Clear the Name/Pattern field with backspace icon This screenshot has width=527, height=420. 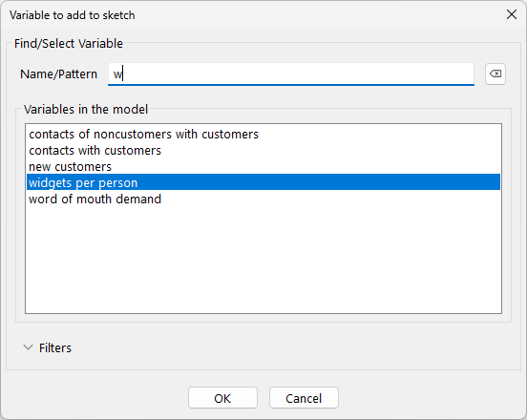pyautogui.click(x=495, y=73)
